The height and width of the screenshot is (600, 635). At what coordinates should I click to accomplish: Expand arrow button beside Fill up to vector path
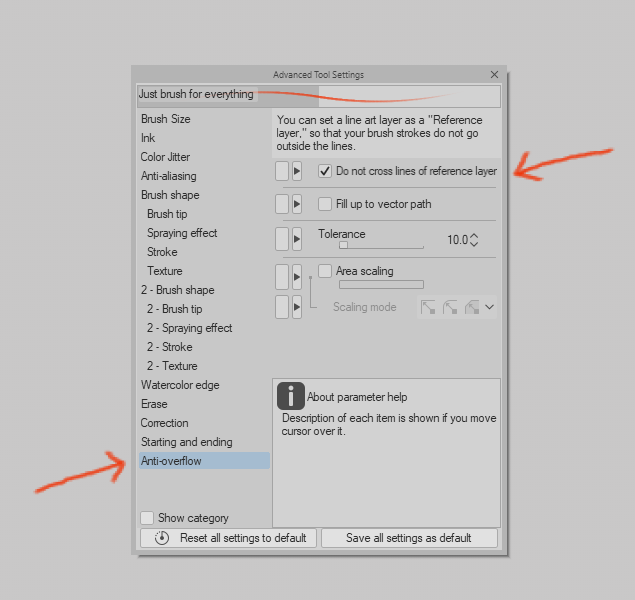click(x=297, y=204)
